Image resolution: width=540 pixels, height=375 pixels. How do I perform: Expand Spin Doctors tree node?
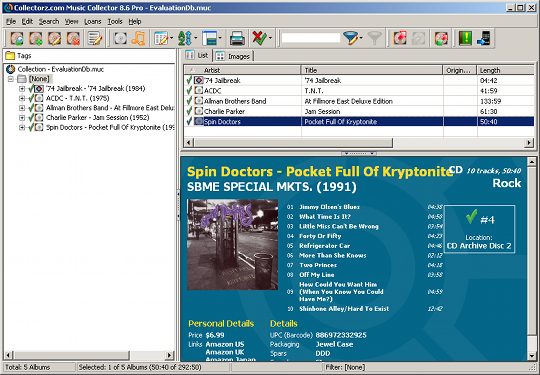point(22,127)
